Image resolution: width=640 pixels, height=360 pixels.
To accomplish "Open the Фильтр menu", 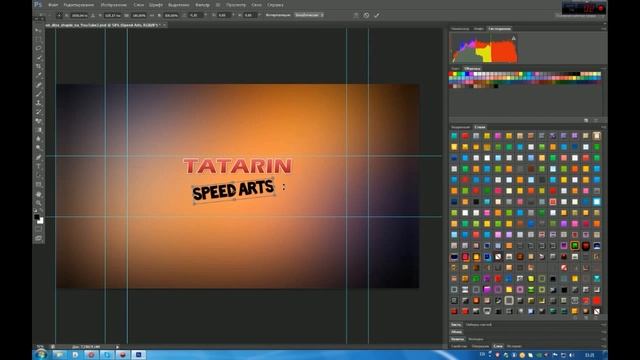I will point(202,5).
